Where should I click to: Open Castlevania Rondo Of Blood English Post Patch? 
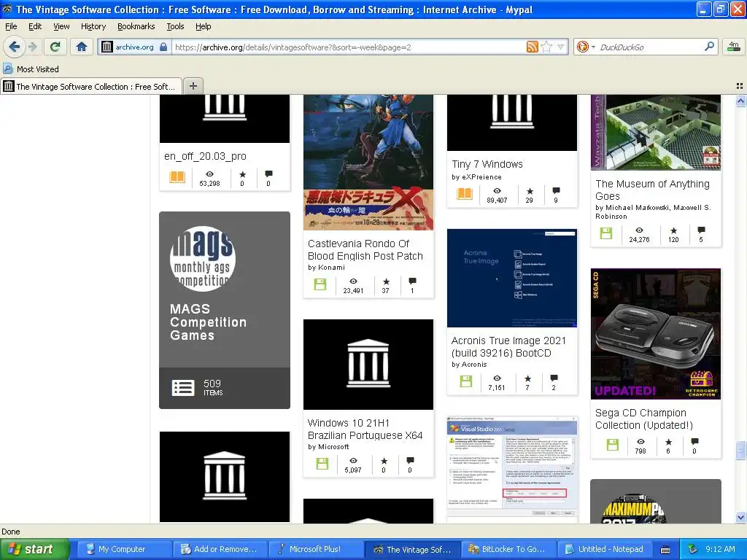(x=365, y=249)
